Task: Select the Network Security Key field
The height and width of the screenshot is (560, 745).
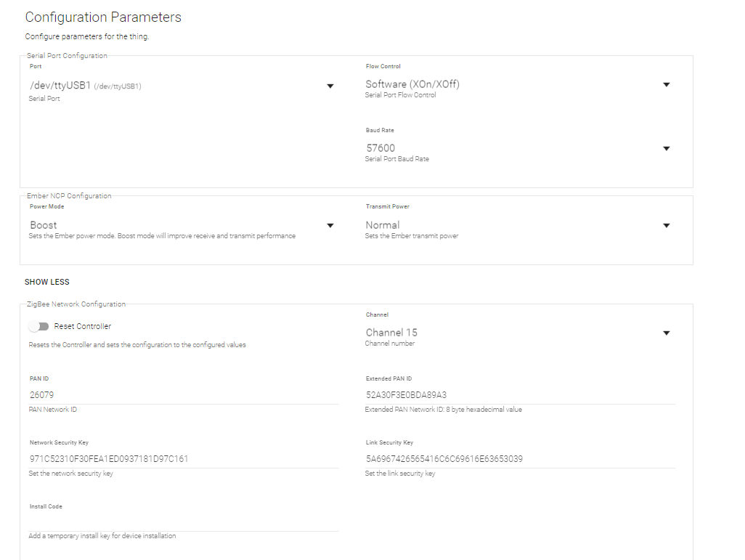Action: 183,459
